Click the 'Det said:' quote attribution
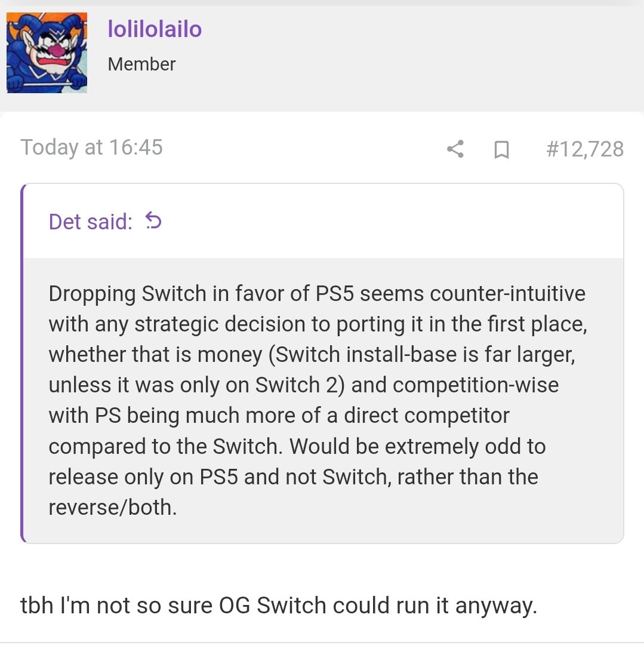Viewport: 644px width, 645px height. pyautogui.click(x=90, y=222)
